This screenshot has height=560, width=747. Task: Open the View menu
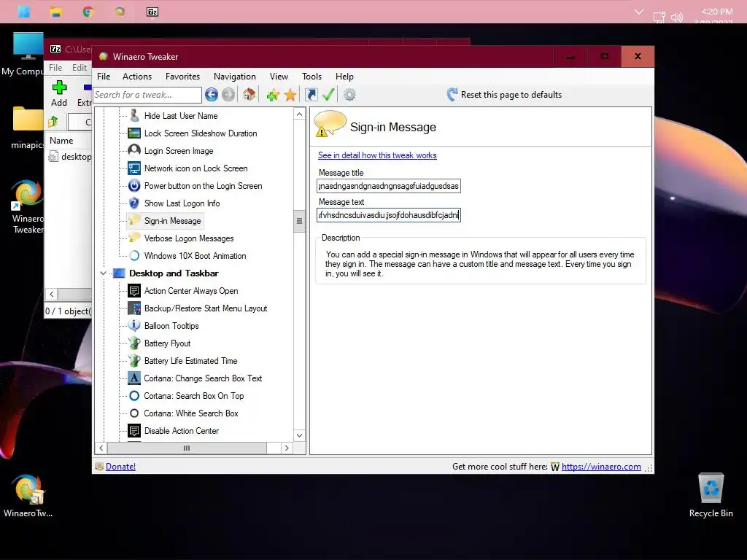pyautogui.click(x=279, y=76)
